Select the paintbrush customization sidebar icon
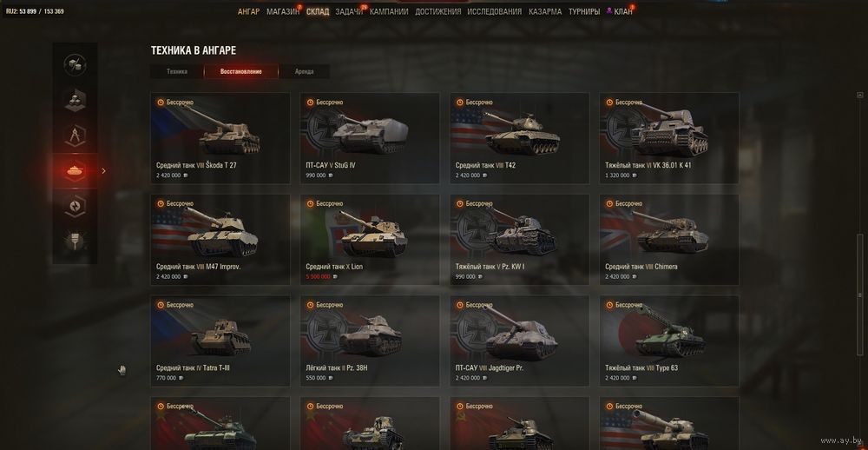 [75, 242]
